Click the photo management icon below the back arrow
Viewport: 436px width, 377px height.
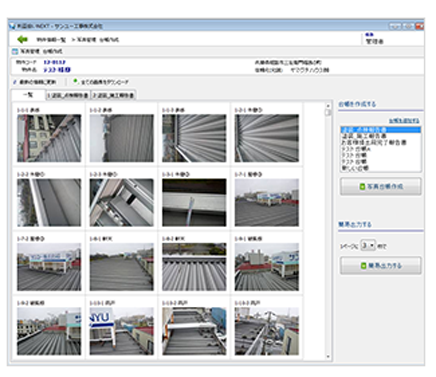tap(15, 51)
